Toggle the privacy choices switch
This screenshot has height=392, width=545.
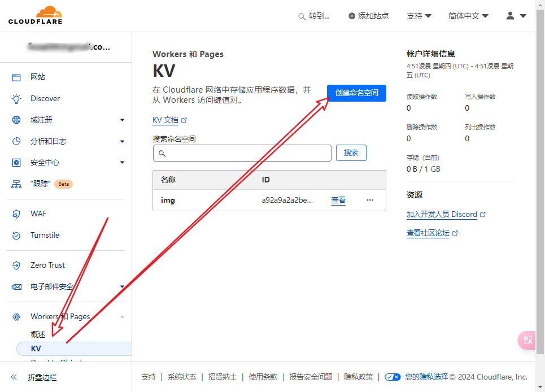[x=393, y=377]
